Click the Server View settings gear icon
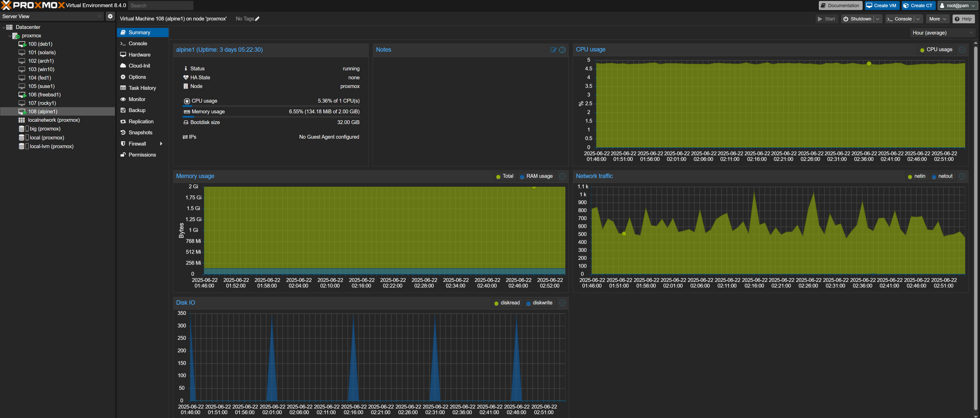Screen dimensions: 980x418 coord(110,16)
